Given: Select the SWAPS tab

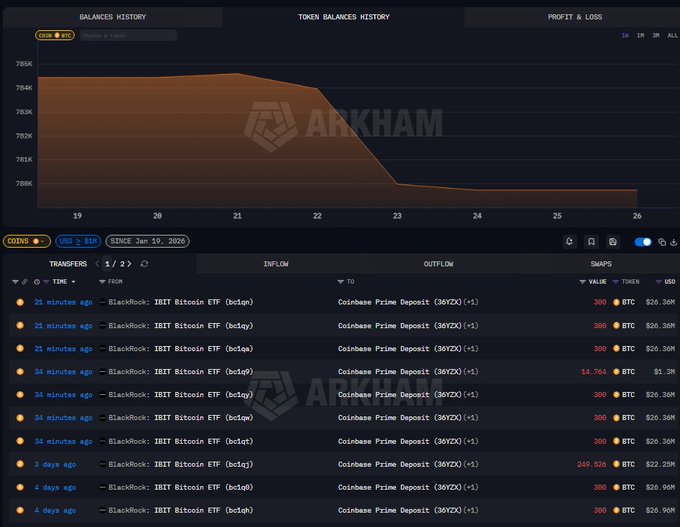Looking at the screenshot, I should (x=601, y=264).
